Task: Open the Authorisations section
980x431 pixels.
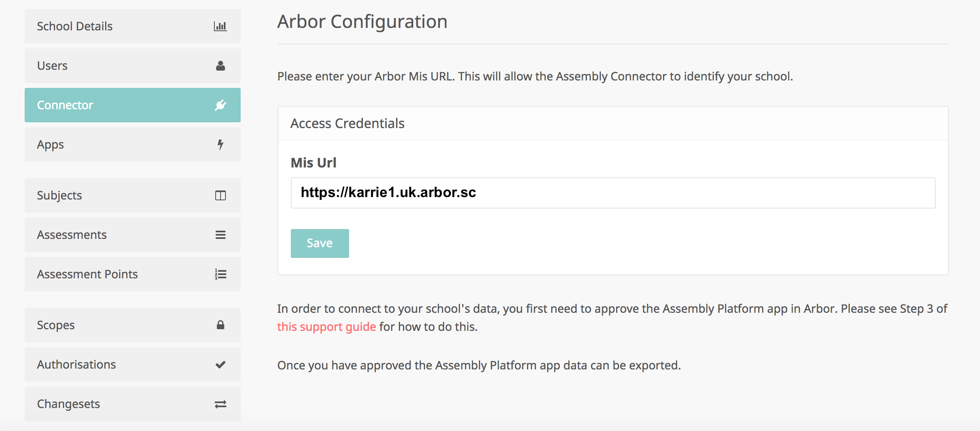Action: [x=76, y=365]
